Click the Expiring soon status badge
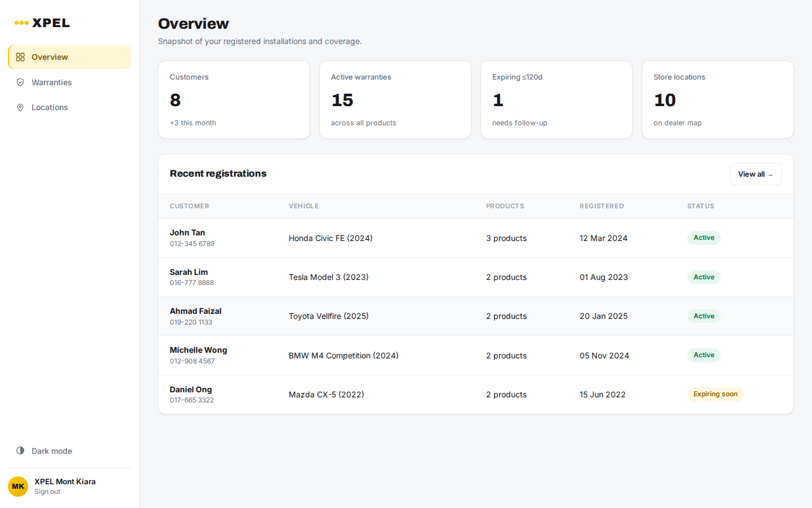Image resolution: width=812 pixels, height=508 pixels. coord(716,394)
